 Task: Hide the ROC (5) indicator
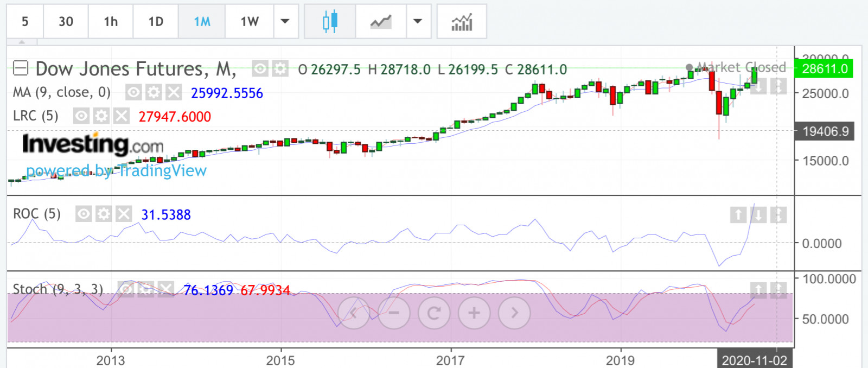pos(84,214)
